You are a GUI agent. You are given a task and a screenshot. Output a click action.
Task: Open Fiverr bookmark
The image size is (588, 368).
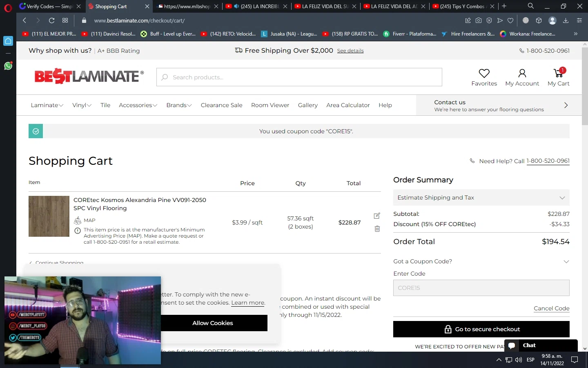pyautogui.click(x=410, y=34)
